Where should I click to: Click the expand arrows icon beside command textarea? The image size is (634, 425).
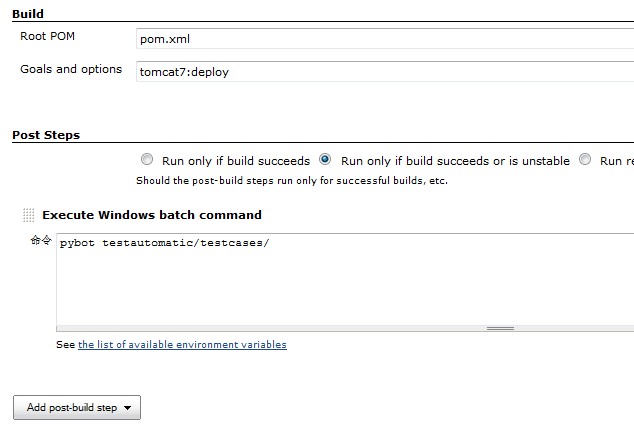[x=40, y=241]
